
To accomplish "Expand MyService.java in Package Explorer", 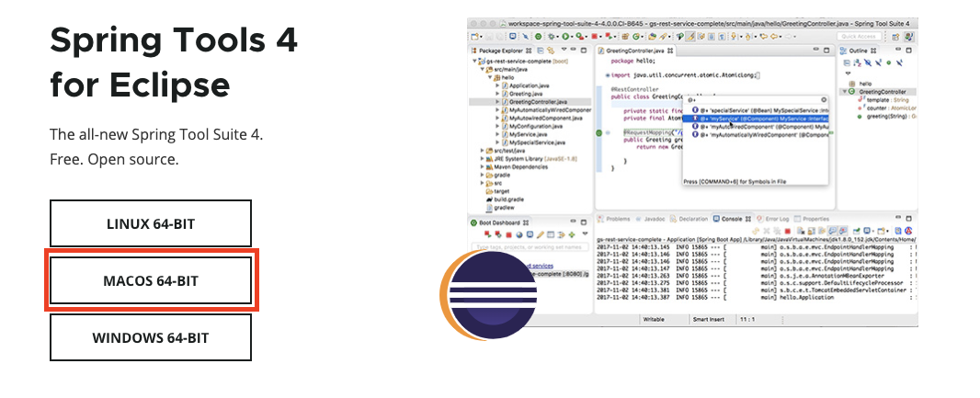I will point(497,134).
